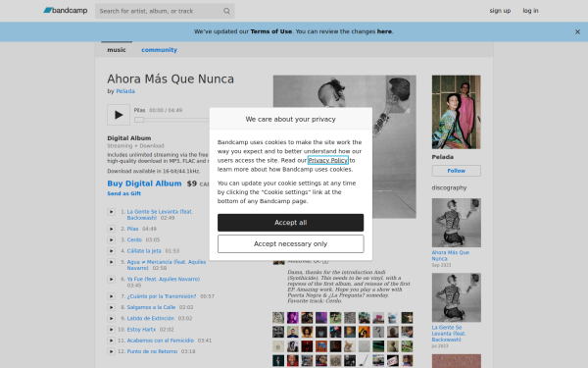This screenshot has width=588, height=368.
Task: Open the Acabemos con el Femicidio link
Action: point(160,341)
